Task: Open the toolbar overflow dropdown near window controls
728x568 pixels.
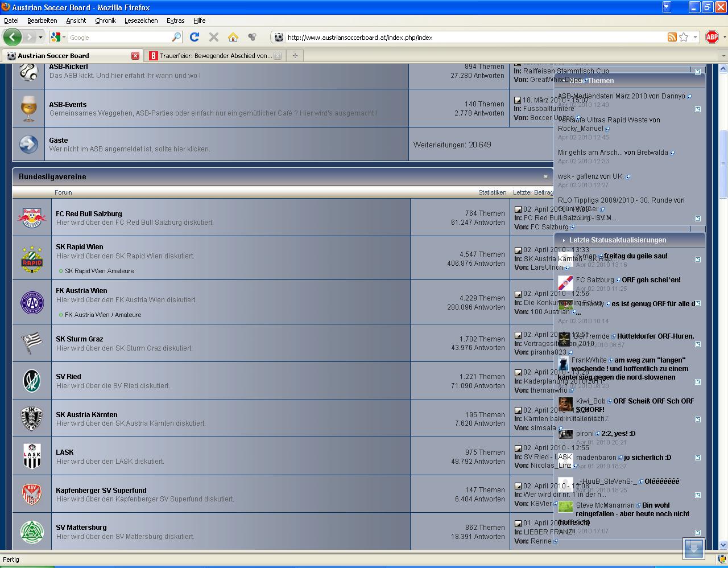Action: (667, 7)
